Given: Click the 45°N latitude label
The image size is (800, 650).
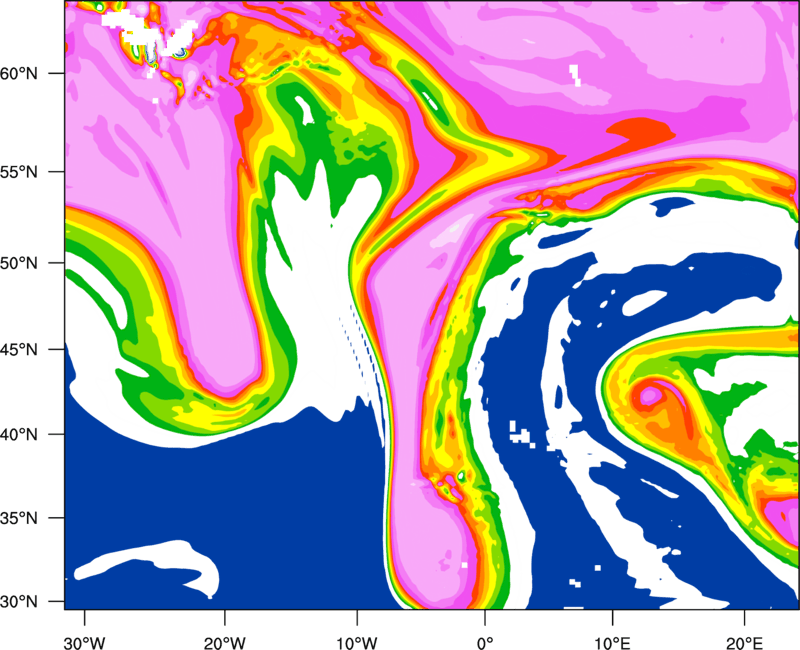Looking at the screenshot, I should pyautogui.click(x=19, y=350).
